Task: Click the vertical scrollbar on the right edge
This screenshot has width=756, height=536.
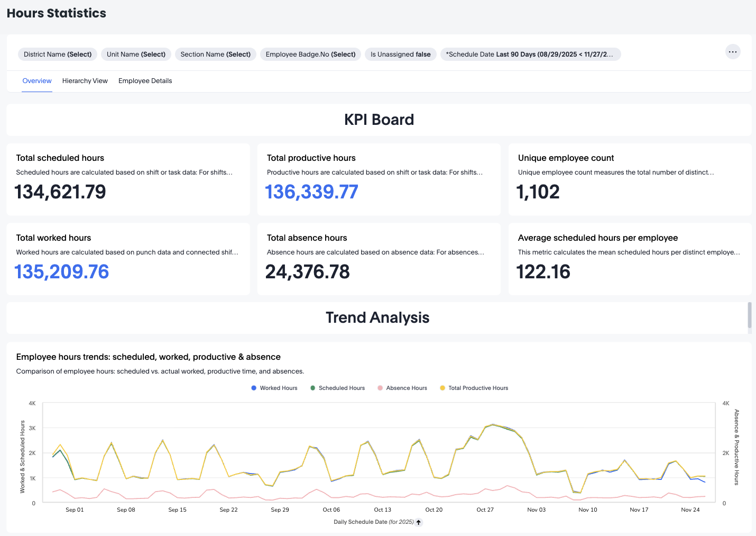Action: [x=749, y=315]
